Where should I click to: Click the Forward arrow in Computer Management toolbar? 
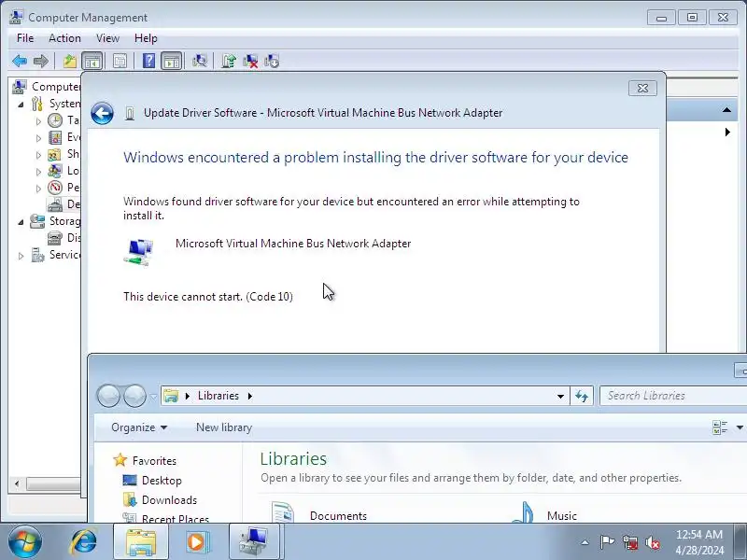point(41,61)
